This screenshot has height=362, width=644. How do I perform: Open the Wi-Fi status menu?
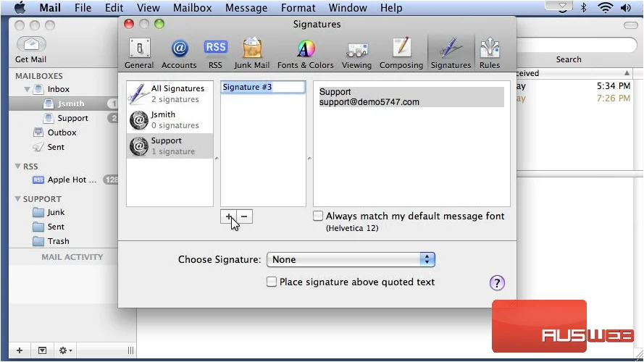605,7
